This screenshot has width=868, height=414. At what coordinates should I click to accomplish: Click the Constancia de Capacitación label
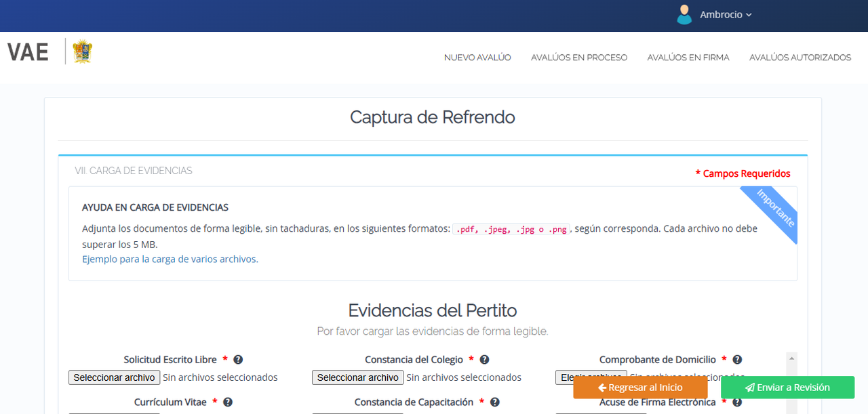coord(414,402)
